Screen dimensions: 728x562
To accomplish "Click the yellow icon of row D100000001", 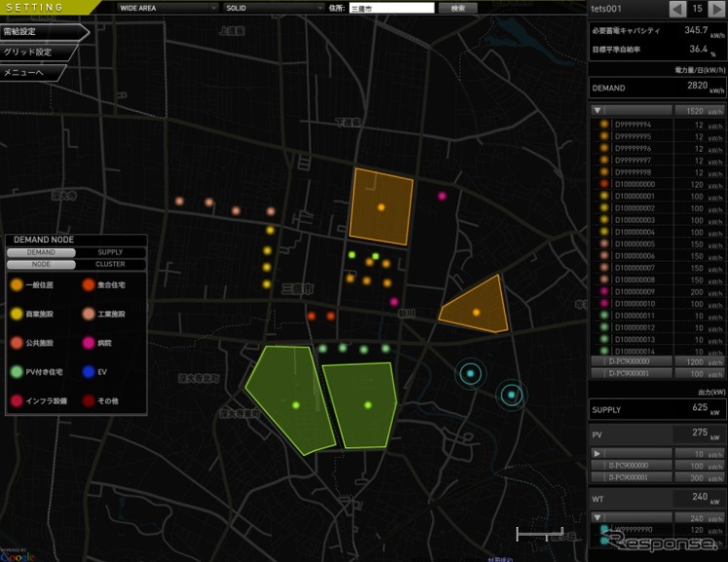I will click(x=604, y=196).
